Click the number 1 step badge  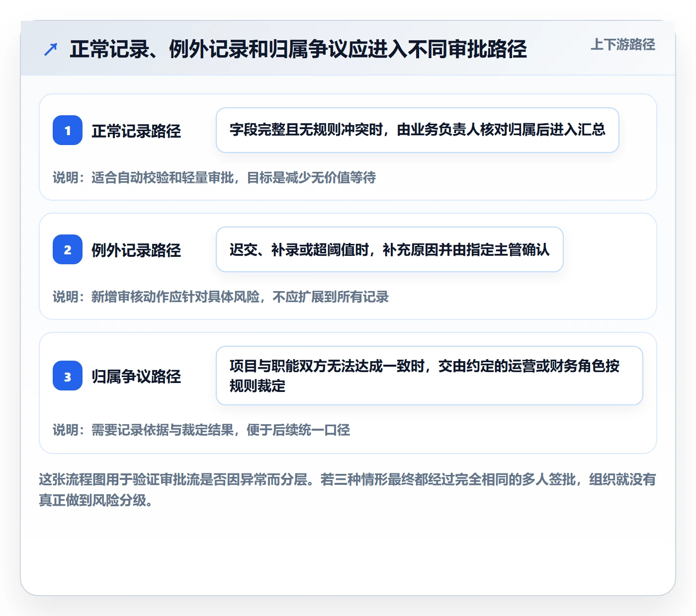tap(68, 130)
